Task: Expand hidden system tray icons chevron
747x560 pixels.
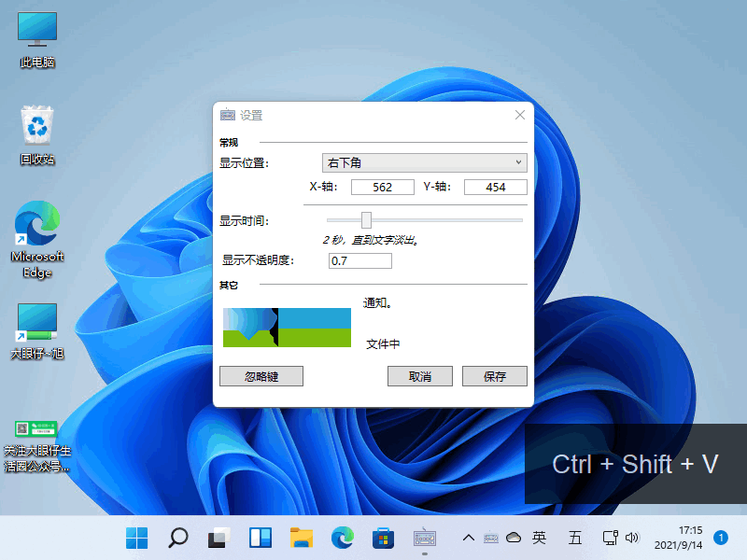Action: click(469, 538)
